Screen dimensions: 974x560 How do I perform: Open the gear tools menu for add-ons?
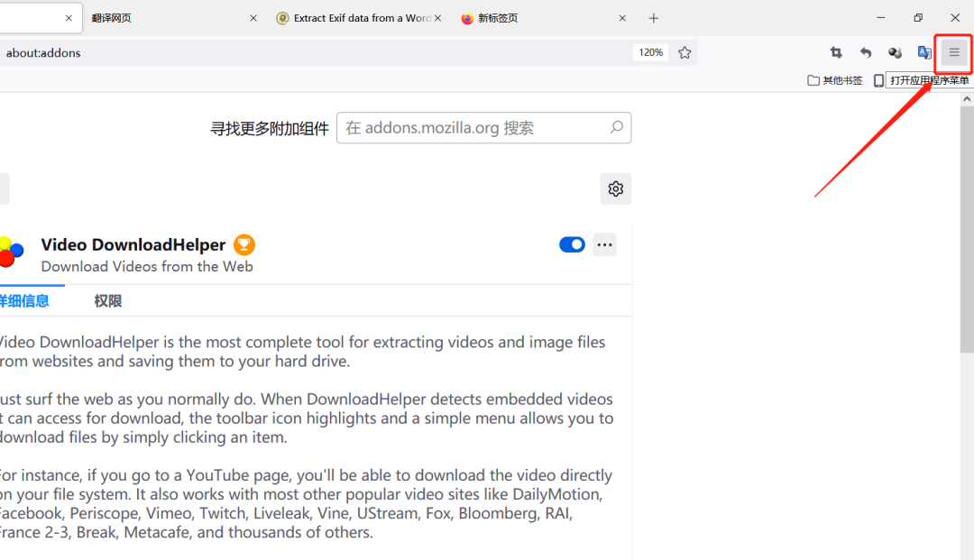616,188
